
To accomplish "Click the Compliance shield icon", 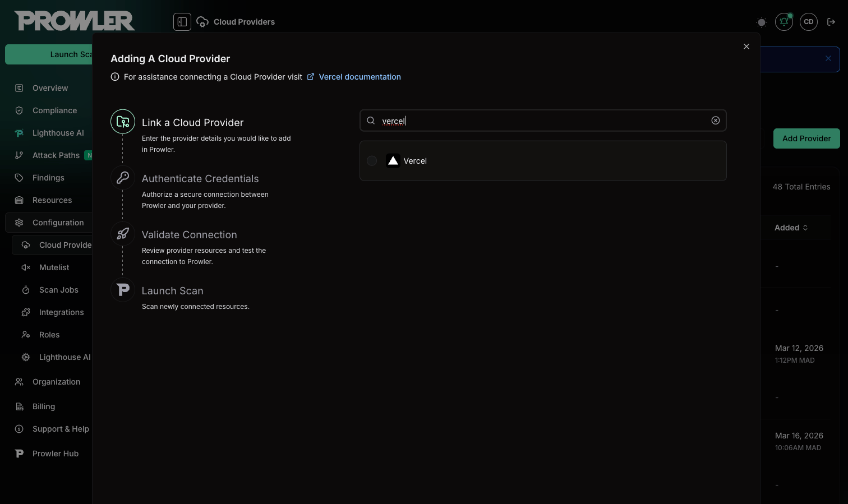I will [19, 110].
